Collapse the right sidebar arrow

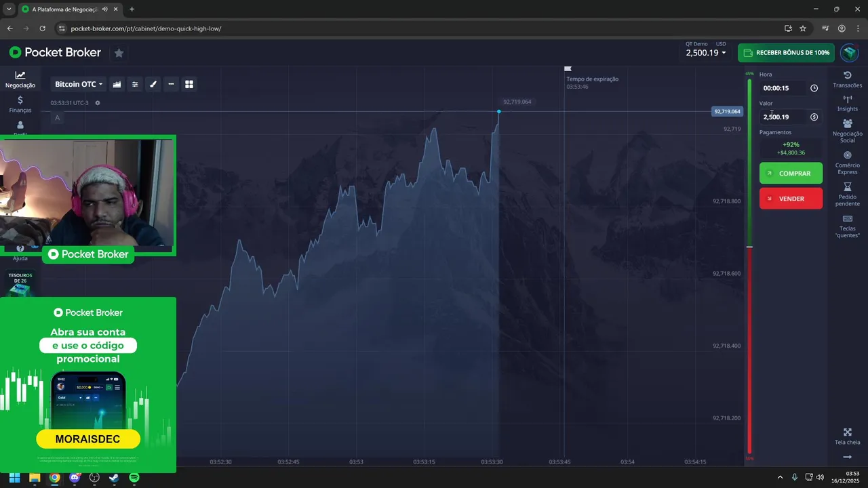pos(848,457)
